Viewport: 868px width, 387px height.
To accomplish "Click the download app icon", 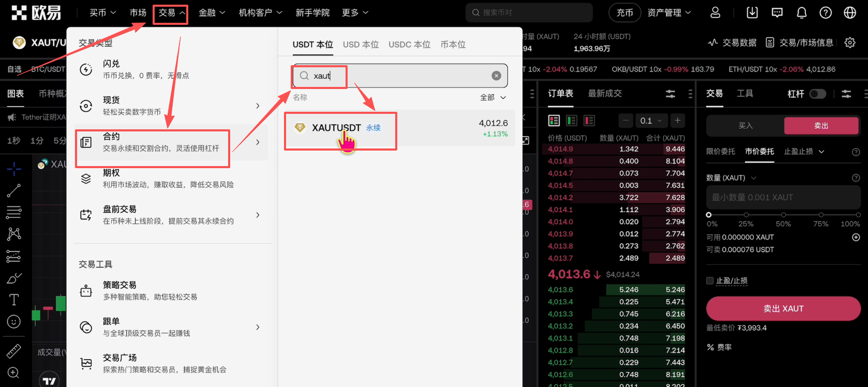I will [x=752, y=13].
